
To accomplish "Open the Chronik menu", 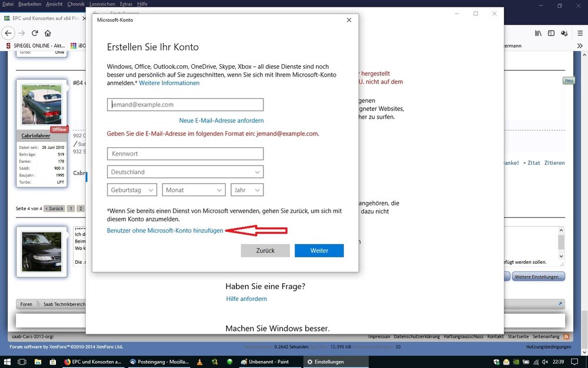I will [76, 4].
